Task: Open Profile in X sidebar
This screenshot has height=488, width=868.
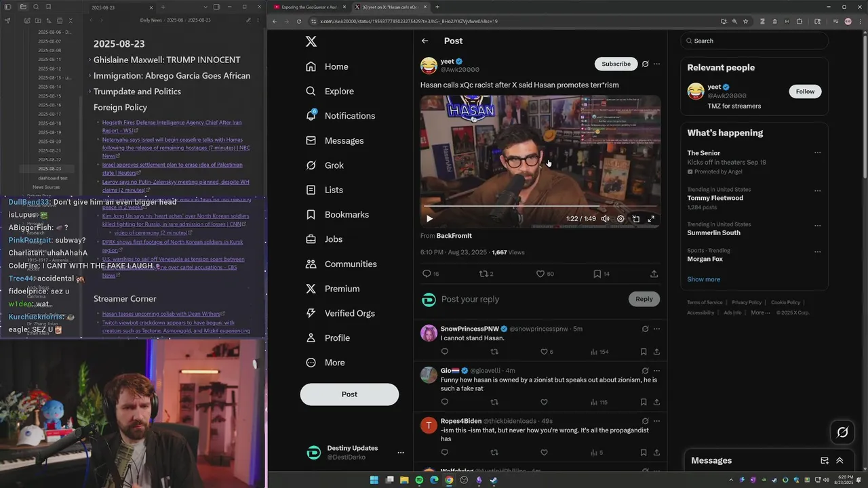Action: (x=328, y=338)
